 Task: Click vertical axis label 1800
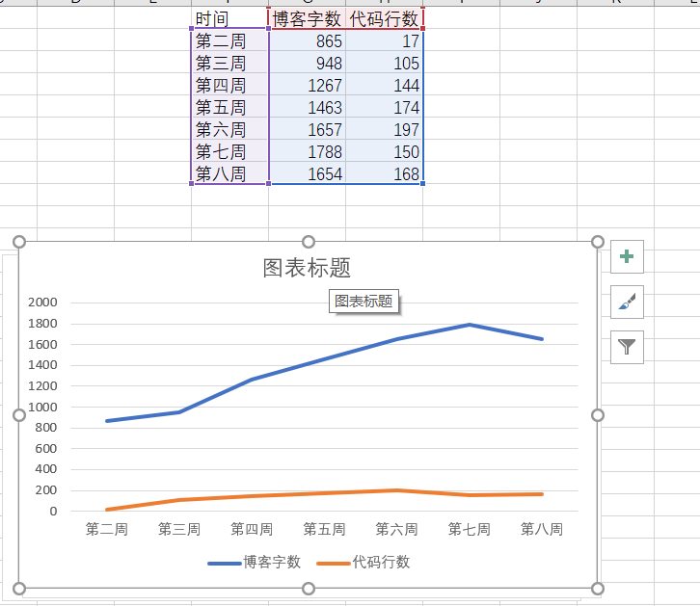[42, 324]
